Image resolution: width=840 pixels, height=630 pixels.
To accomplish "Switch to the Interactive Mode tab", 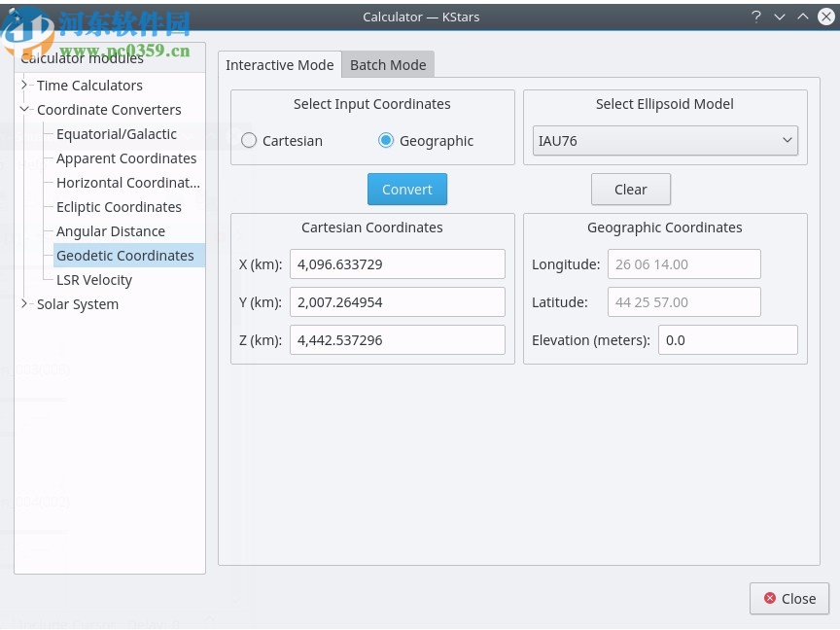I will tap(279, 65).
